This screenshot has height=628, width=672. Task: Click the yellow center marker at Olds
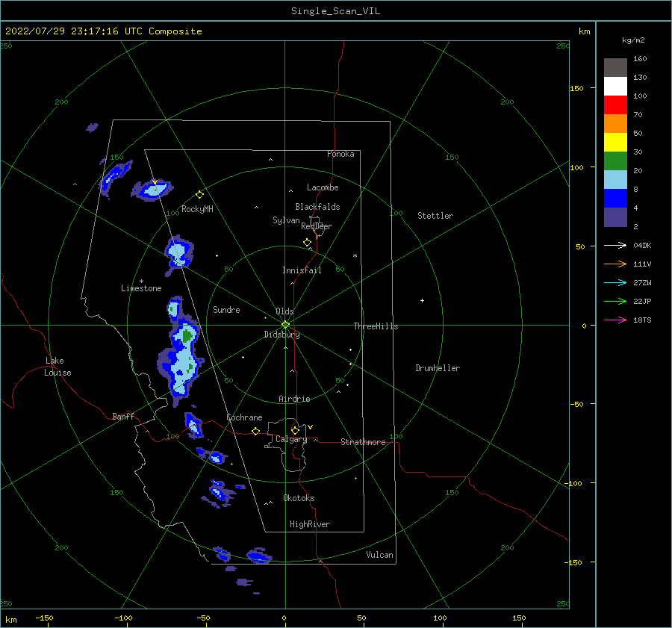pos(285,325)
